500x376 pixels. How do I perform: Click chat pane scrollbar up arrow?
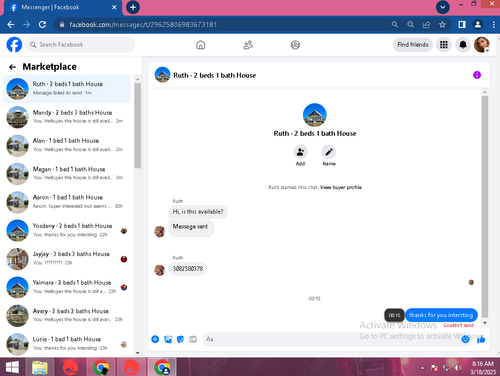pyautogui.click(x=485, y=92)
